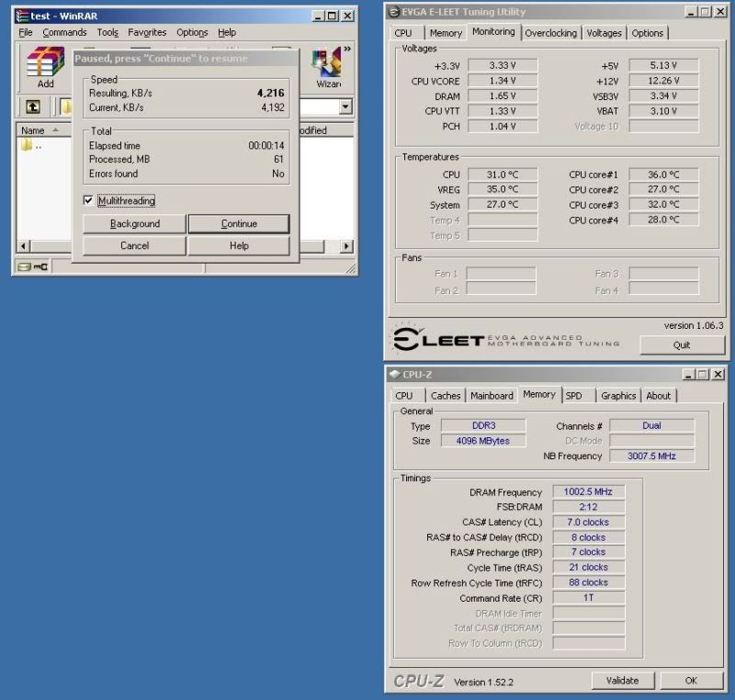Close the CPU-Z window
The height and width of the screenshot is (700, 735).
click(x=718, y=375)
